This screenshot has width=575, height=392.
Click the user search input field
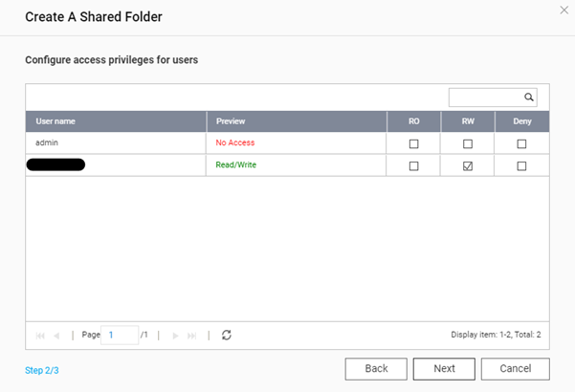click(485, 98)
